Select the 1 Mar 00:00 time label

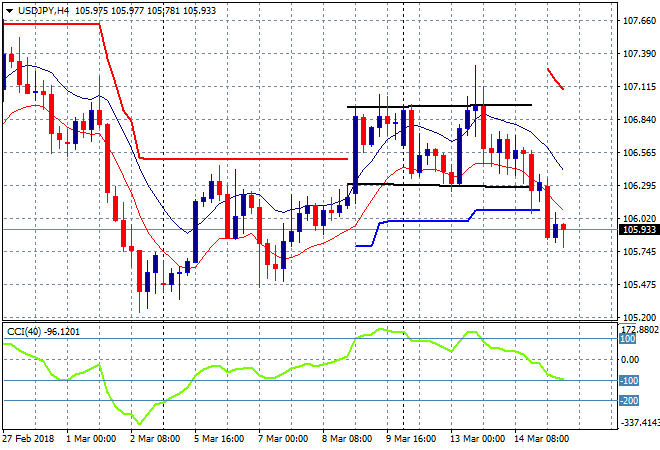(91, 438)
